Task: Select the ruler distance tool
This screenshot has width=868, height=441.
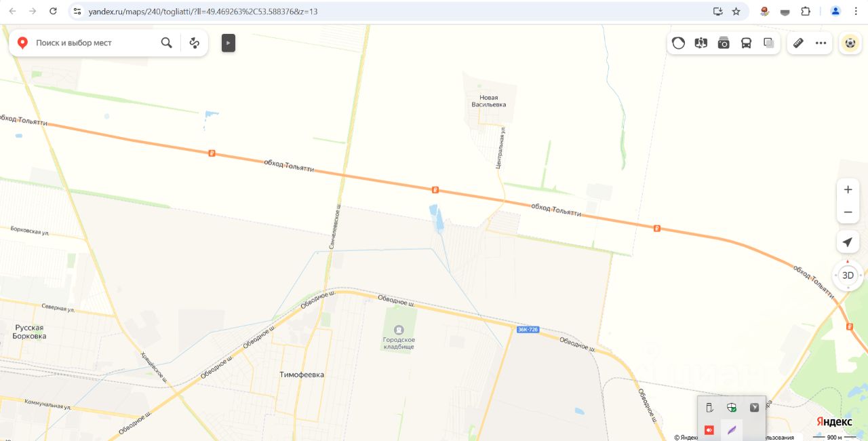Action: click(x=798, y=43)
